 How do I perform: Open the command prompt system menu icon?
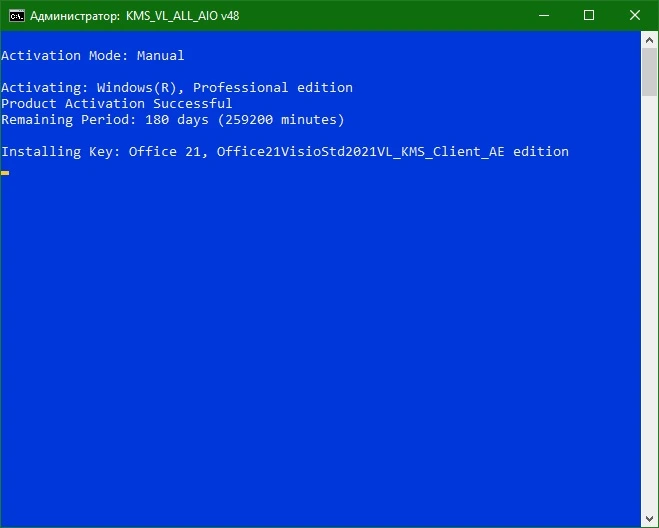click(17, 16)
